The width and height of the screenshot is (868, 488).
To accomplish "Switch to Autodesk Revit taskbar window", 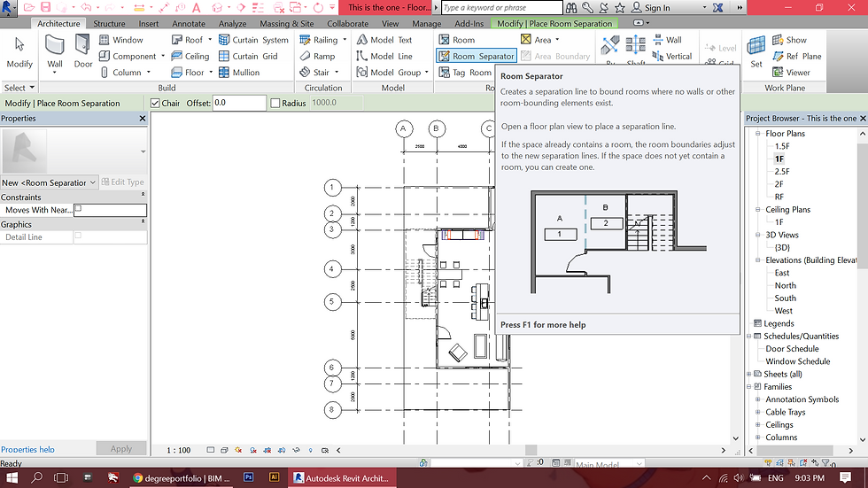I will coord(342,477).
